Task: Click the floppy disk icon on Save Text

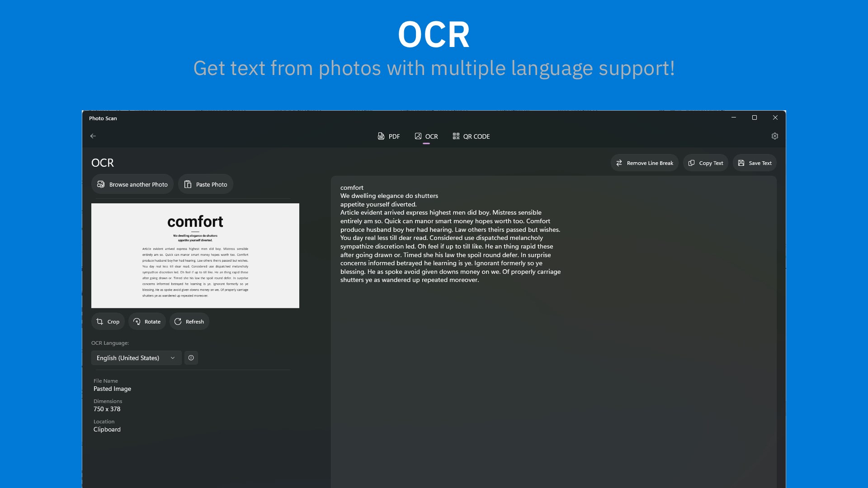Action: (x=741, y=163)
